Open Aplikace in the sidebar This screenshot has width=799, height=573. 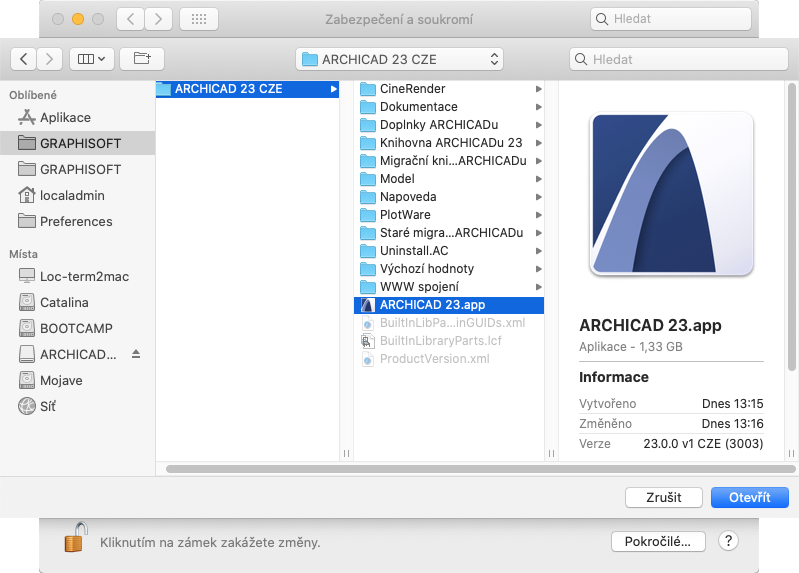(x=77, y=117)
